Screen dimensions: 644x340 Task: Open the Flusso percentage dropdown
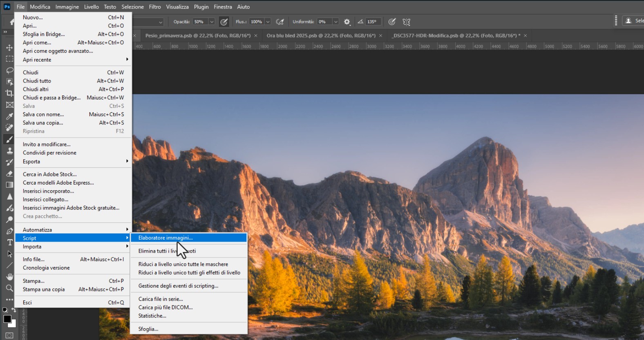coord(268,22)
